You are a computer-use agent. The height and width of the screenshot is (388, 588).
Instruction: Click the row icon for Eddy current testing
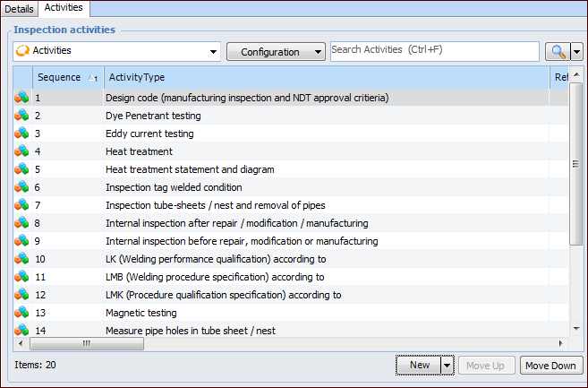(x=21, y=134)
